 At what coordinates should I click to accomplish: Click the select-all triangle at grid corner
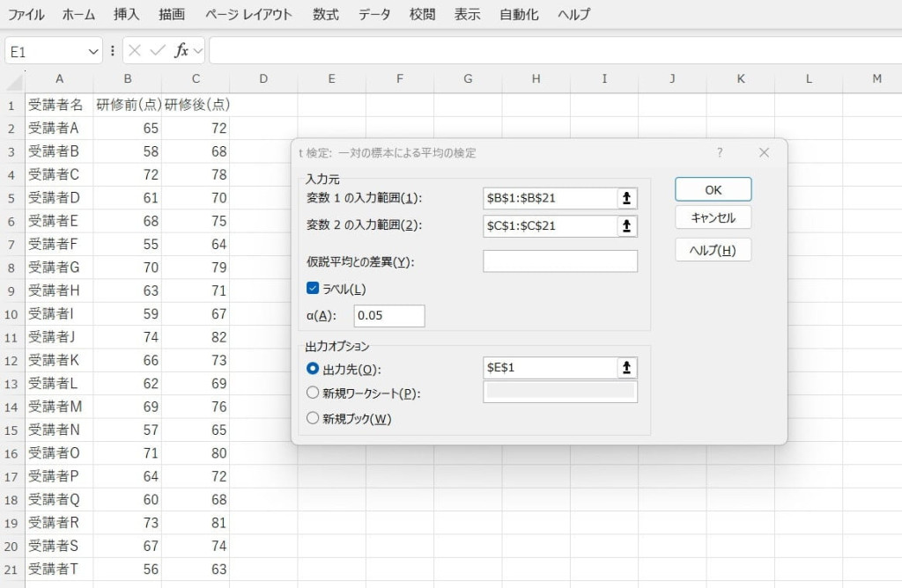pyautogui.click(x=14, y=81)
